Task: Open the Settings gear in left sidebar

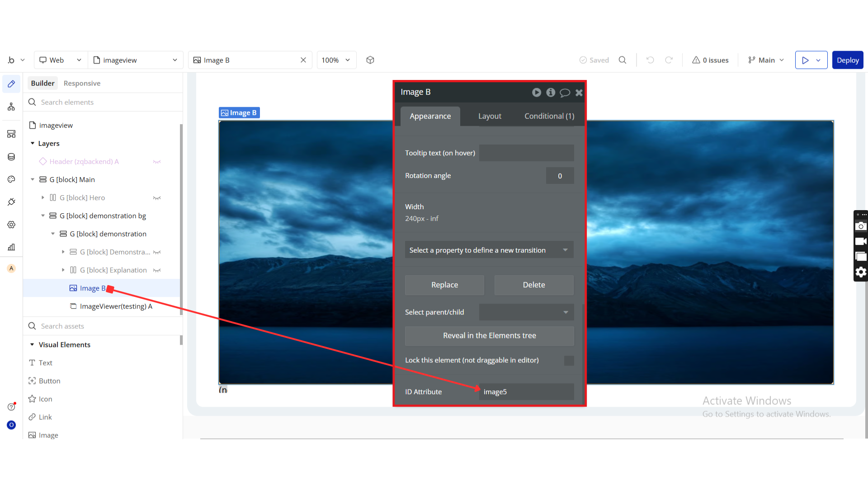Action: tap(11, 225)
